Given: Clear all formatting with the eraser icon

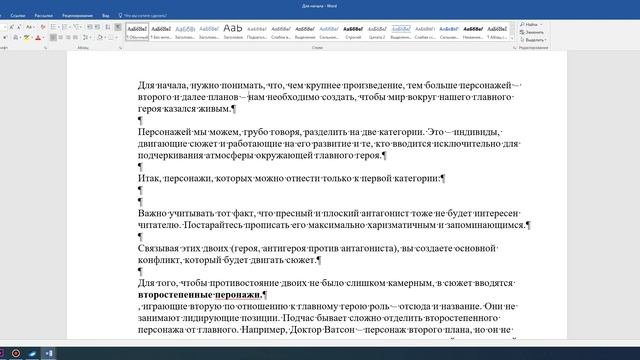Looking at the screenshot, I should pos(43,27).
